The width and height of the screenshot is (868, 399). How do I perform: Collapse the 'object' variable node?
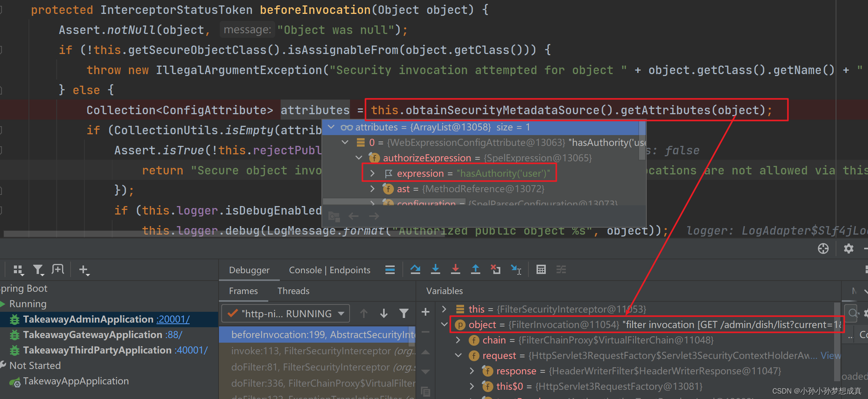[x=444, y=325]
